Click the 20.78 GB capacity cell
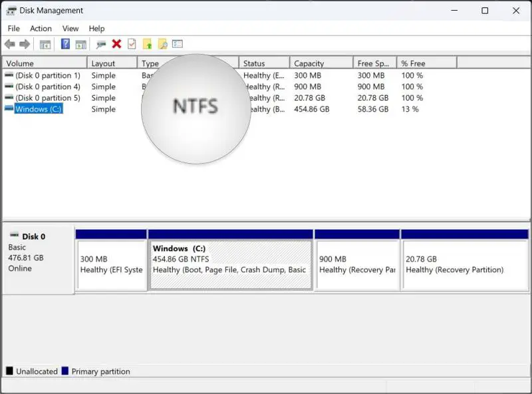532x394 pixels. 309,98
